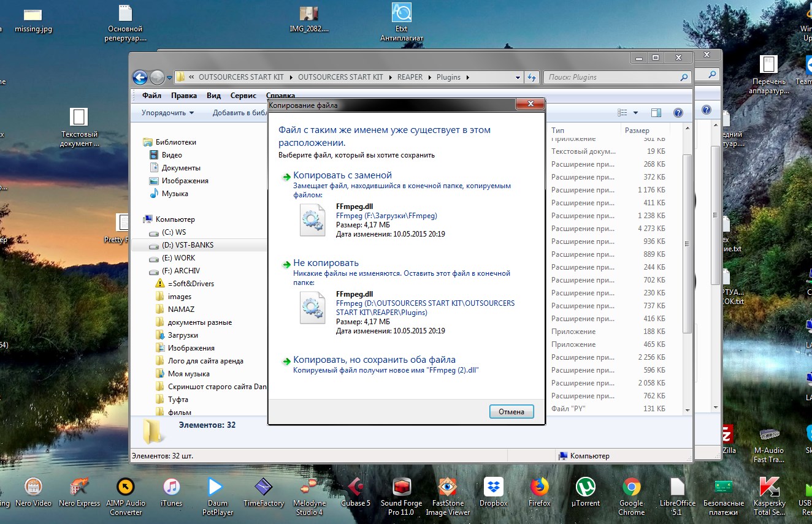Open Dropbox desktop shortcut
The height and width of the screenshot is (524, 812).
point(494,493)
